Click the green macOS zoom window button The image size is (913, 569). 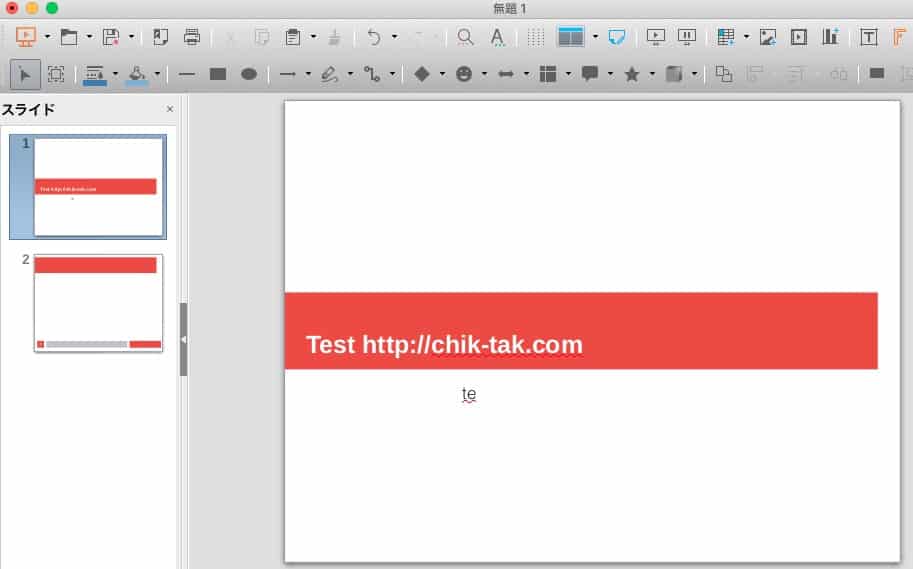coord(52,8)
